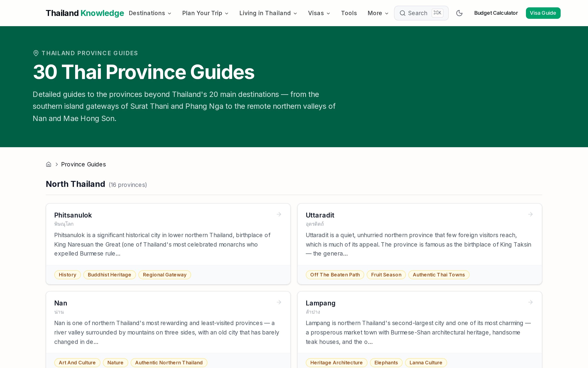Click the Thai name พิษณุโลก text
Viewport: 588px width, 368px height.
[64, 224]
